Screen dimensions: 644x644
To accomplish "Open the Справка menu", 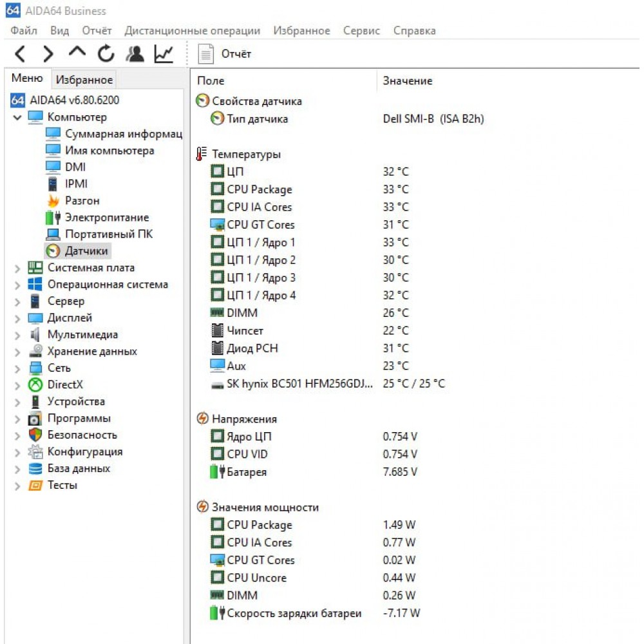I will 414,31.
